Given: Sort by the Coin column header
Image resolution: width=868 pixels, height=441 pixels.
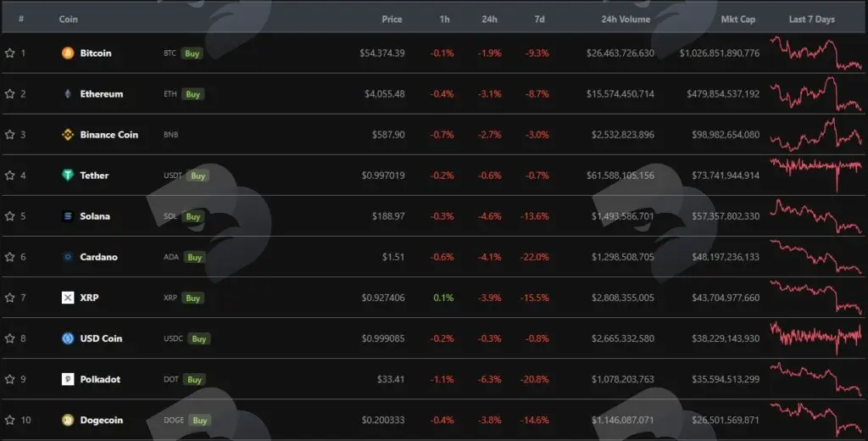Looking at the screenshot, I should [68, 19].
